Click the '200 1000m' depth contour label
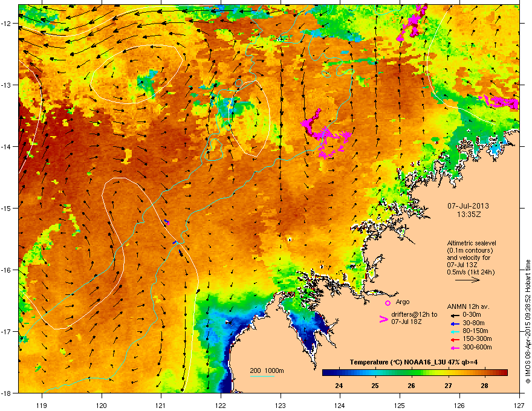Screen dimensions: 532x411 tap(267, 371)
